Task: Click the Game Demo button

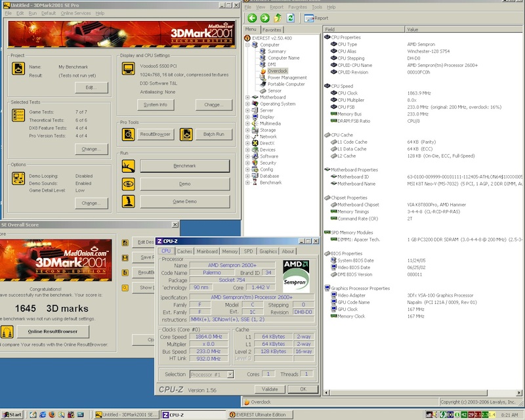Action: tap(185, 201)
